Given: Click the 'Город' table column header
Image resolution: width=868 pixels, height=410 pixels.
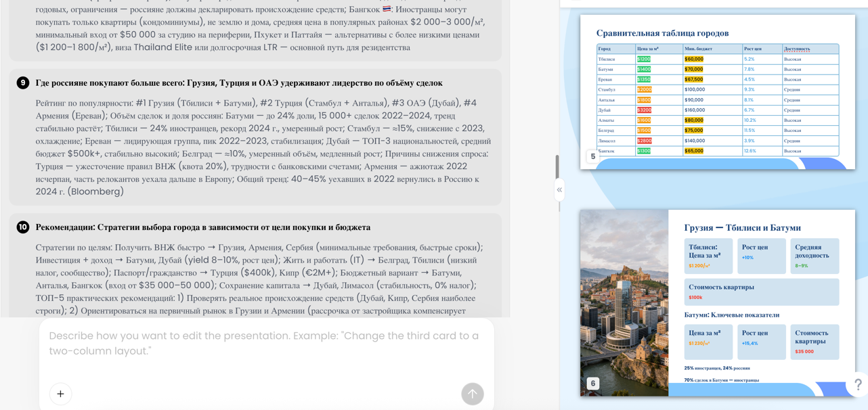Looking at the screenshot, I should (x=615, y=49).
